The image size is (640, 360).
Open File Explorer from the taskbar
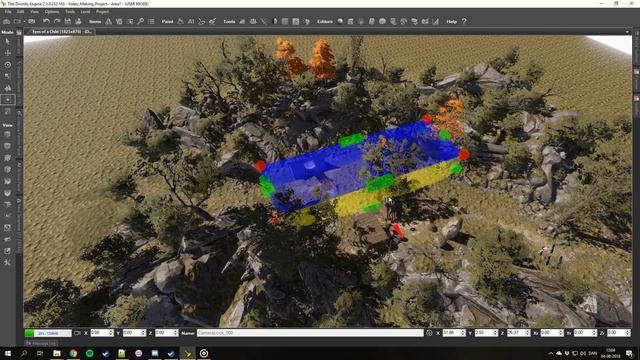pos(57,353)
